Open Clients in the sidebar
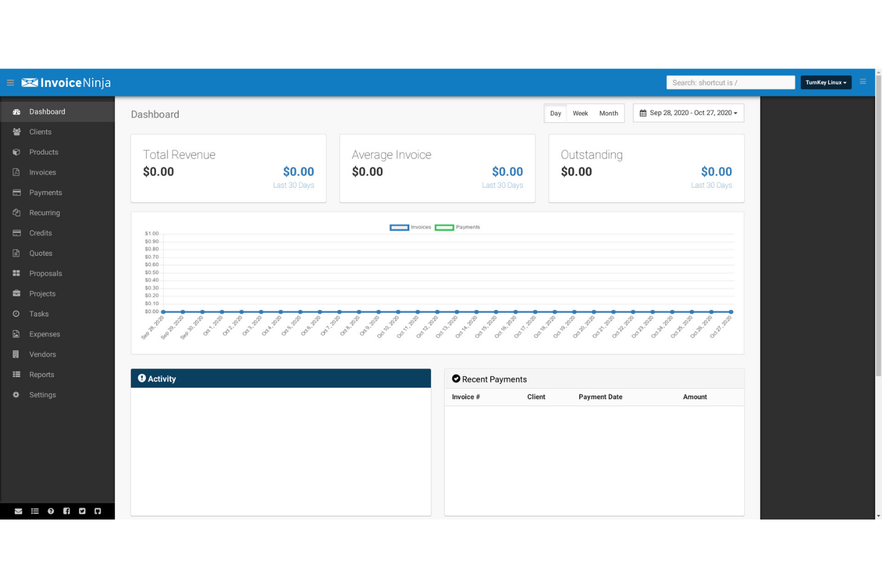The image size is (882, 588). 57,132
